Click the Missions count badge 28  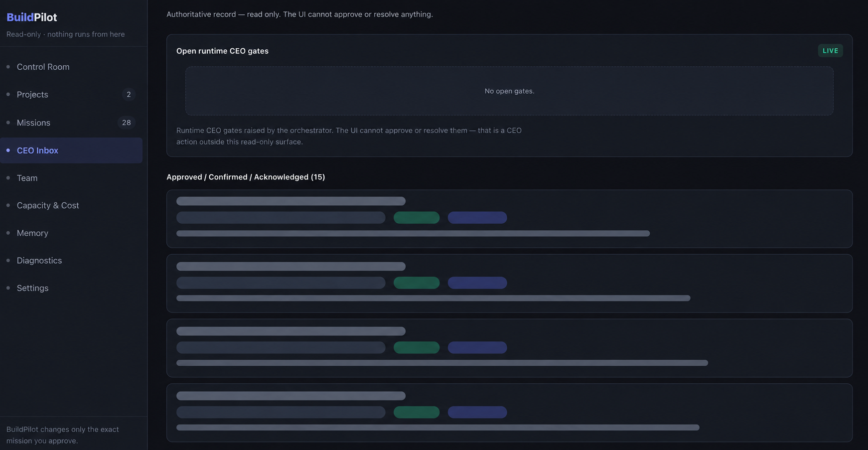pos(127,123)
